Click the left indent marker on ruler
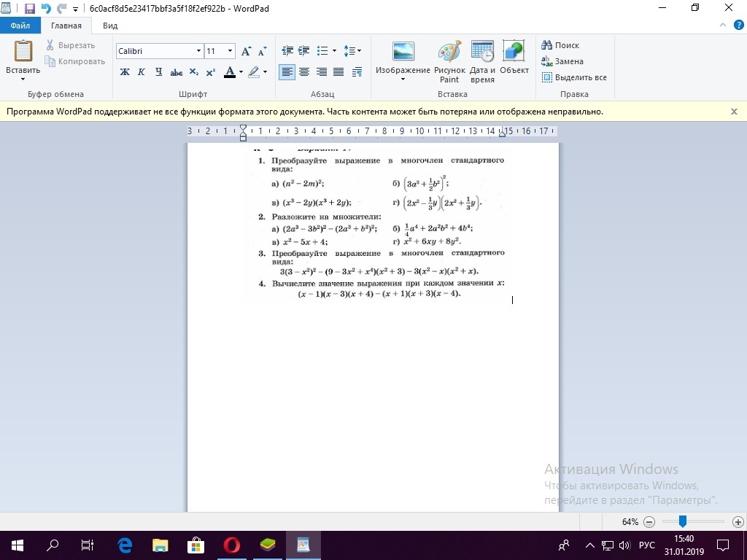Viewport: 747px width, 560px height. click(243, 133)
